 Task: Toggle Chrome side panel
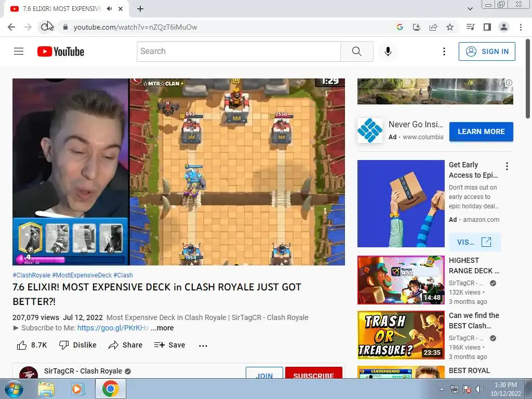[487, 27]
